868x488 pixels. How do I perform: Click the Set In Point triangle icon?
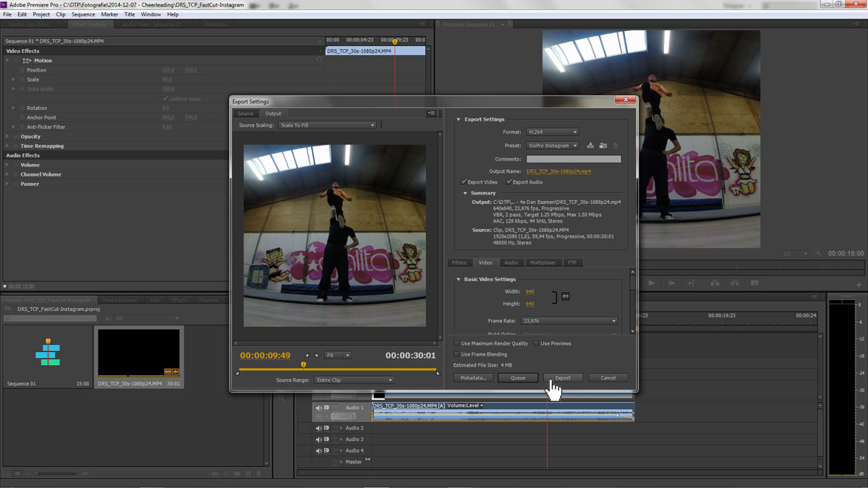coord(307,355)
